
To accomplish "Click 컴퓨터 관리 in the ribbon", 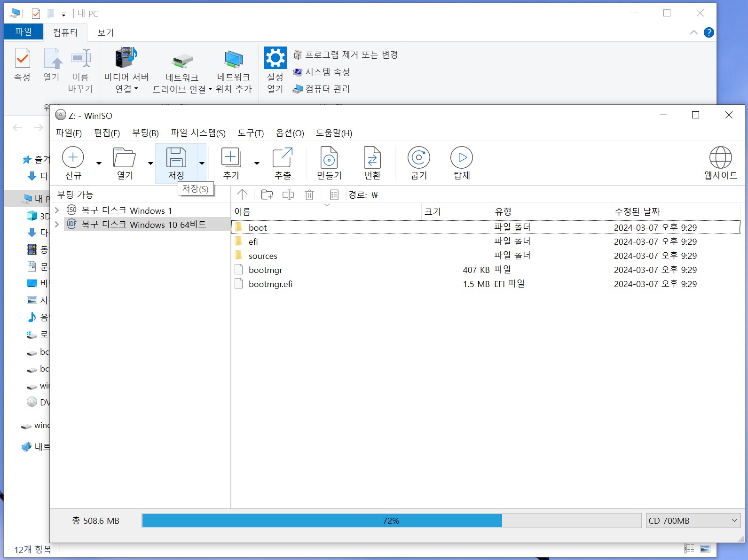I will 322,89.
